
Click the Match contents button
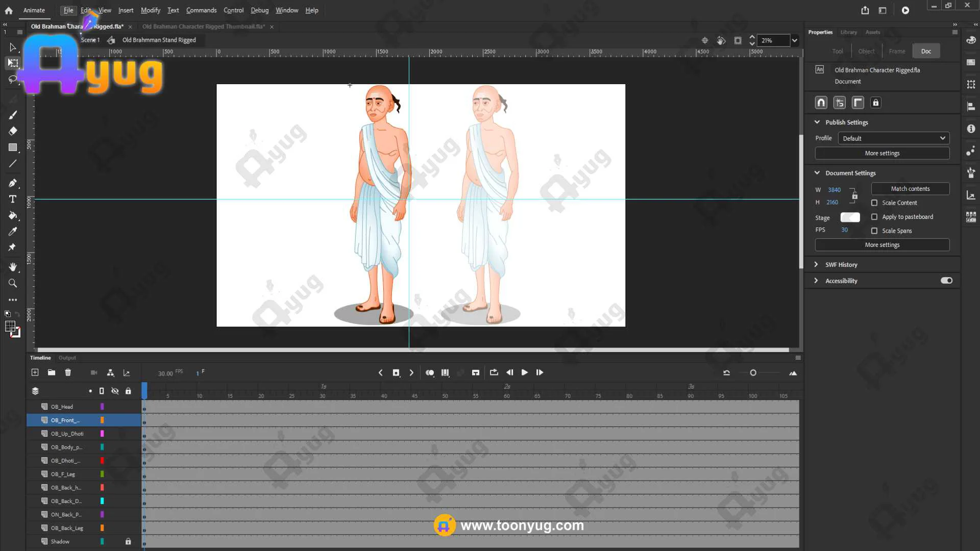point(910,189)
